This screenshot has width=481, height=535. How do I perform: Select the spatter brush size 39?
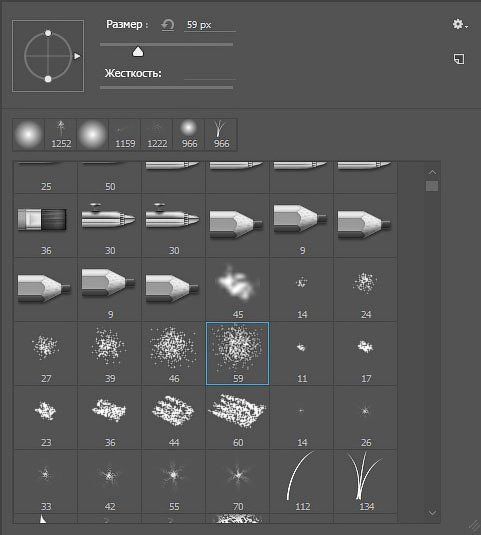[x=110, y=353]
